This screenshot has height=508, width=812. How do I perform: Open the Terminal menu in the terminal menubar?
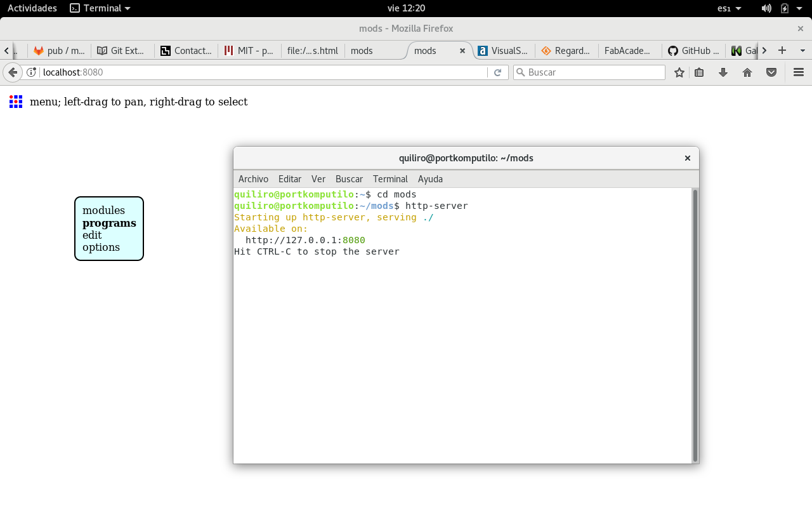(x=390, y=179)
